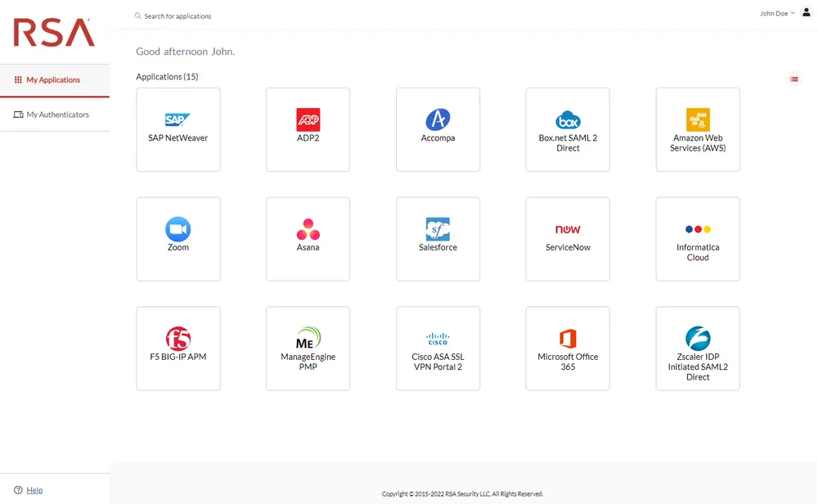Viewport: 818px width, 504px height.
Task: Click the Accompa label text
Action: [x=438, y=137]
